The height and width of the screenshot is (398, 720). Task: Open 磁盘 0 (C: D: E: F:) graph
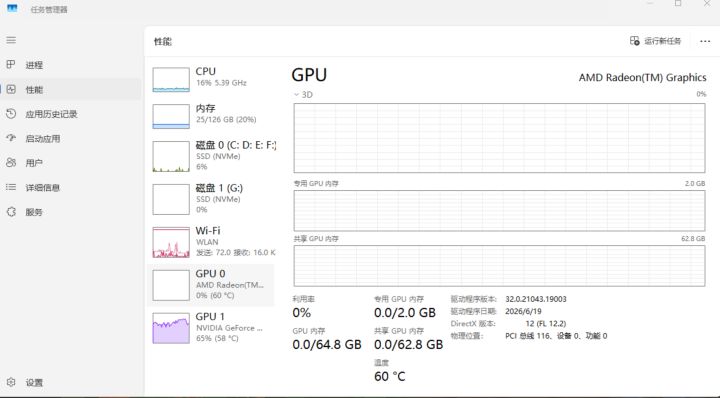[x=212, y=155]
